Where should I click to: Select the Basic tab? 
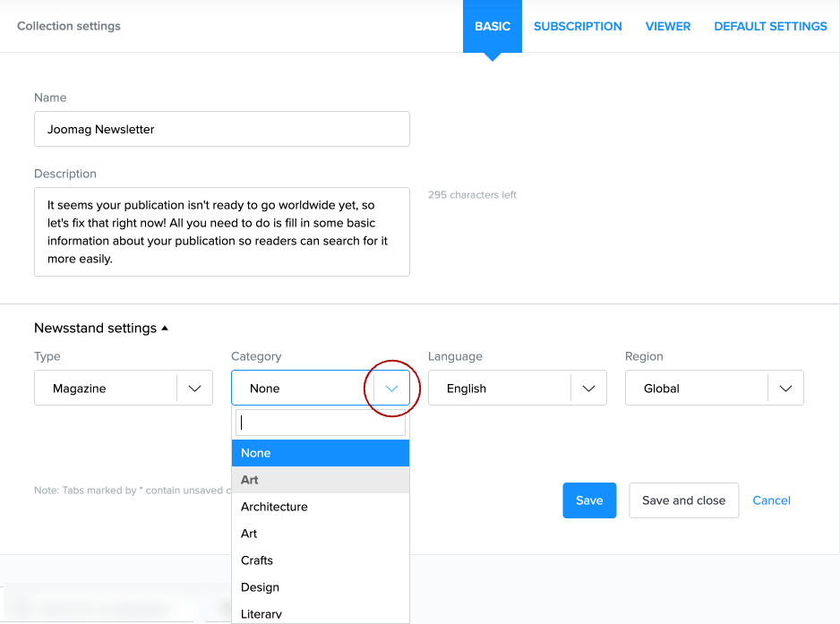coord(493,27)
